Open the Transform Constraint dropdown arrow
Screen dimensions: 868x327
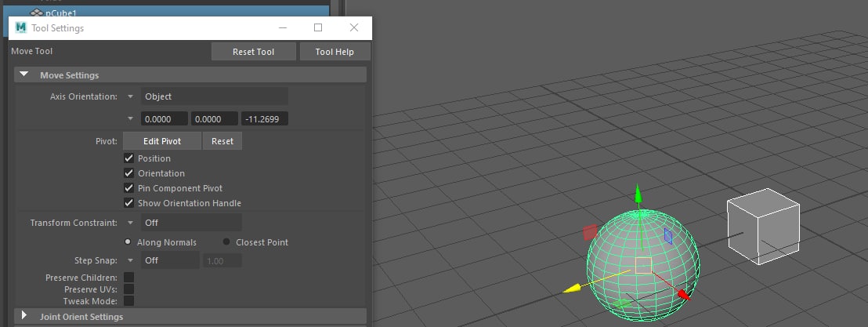(x=130, y=223)
